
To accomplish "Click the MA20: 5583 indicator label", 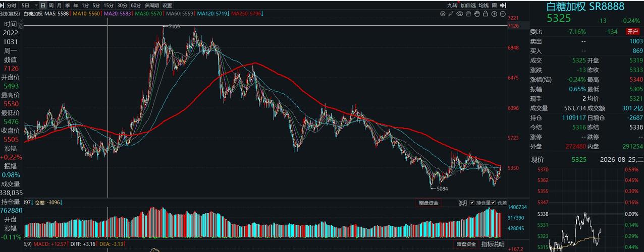I will (x=118, y=14).
